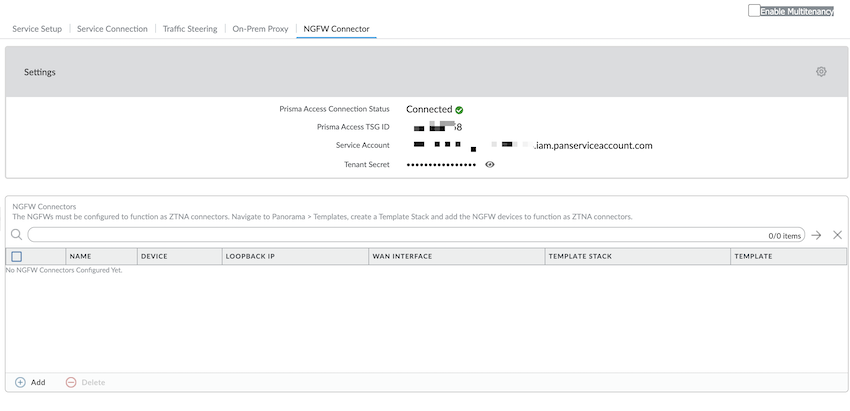Clear the filter with X icon
The width and height of the screenshot is (850, 411).
tap(837, 235)
